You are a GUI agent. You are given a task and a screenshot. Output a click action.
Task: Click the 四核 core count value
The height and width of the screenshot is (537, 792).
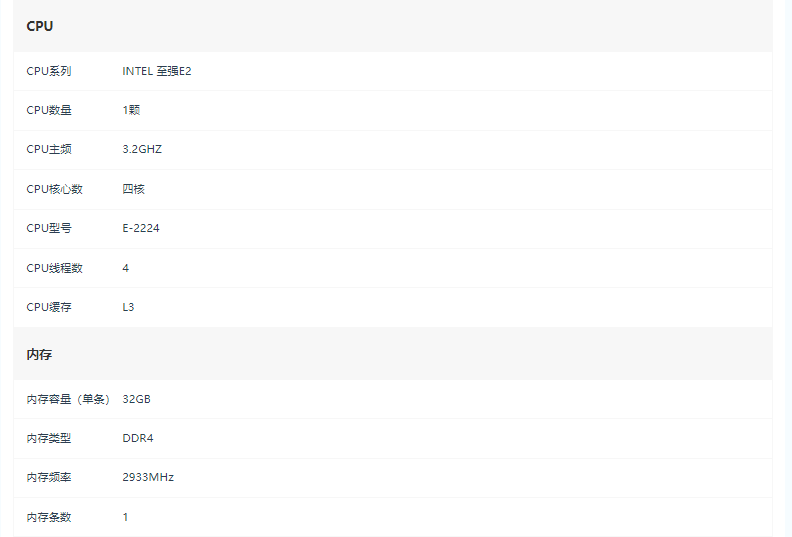(x=133, y=189)
